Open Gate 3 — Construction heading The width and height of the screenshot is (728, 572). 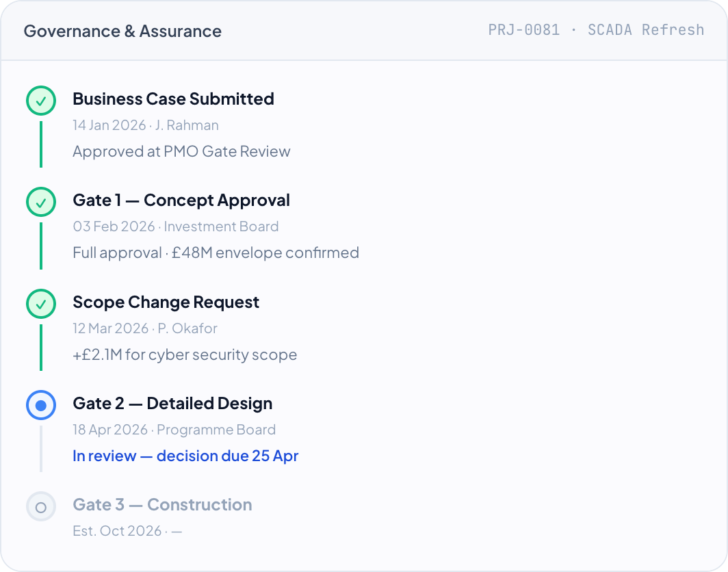pos(163,505)
